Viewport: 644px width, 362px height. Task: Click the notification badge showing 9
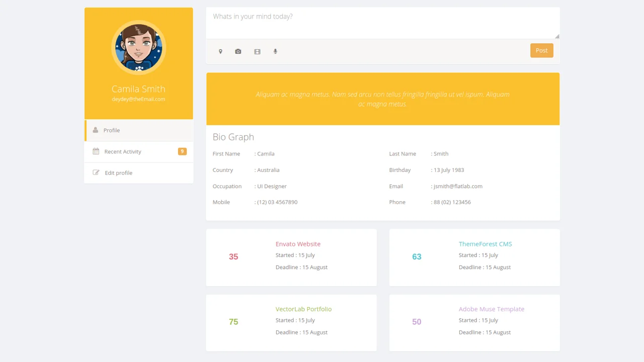[x=182, y=151]
